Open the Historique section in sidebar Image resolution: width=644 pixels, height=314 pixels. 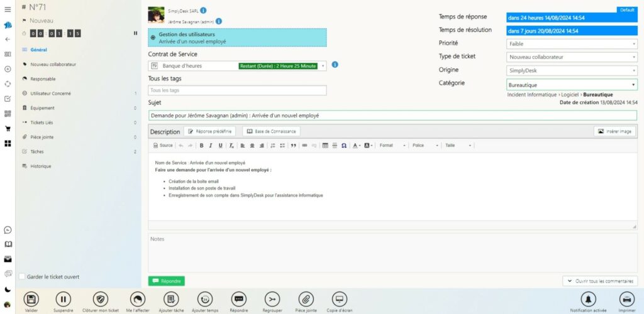41,166
